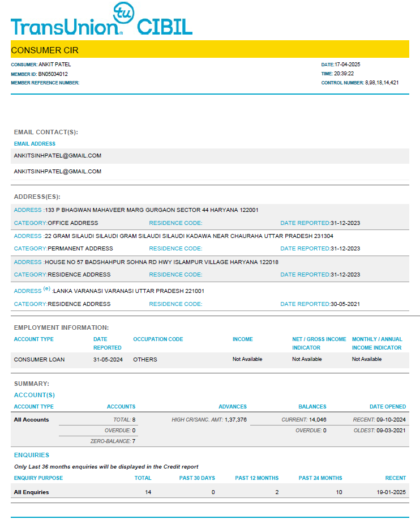420x519 pixels.
Task: Click the 36 months enquiries note
Action: [106, 467]
